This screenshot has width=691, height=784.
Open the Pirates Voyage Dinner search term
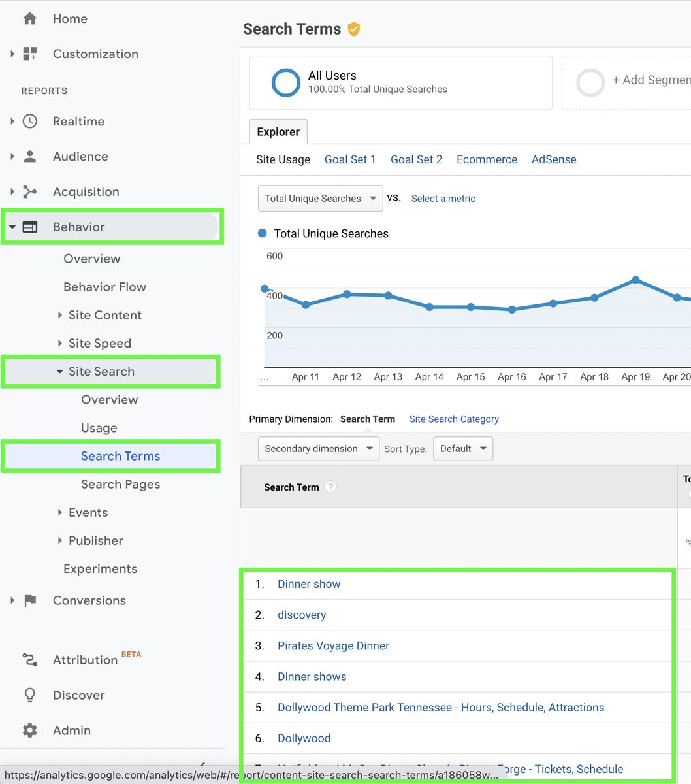pyautogui.click(x=333, y=645)
